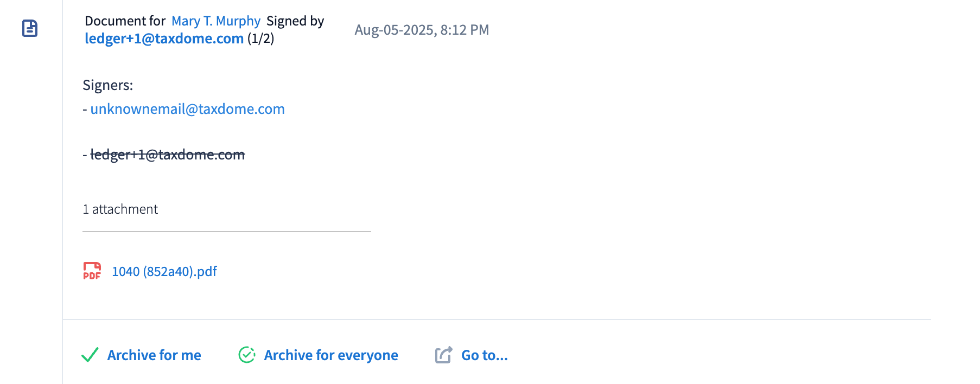Screen dimensions: 980x384
Task: Choose the Archive for everyone label
Action: click(x=331, y=355)
